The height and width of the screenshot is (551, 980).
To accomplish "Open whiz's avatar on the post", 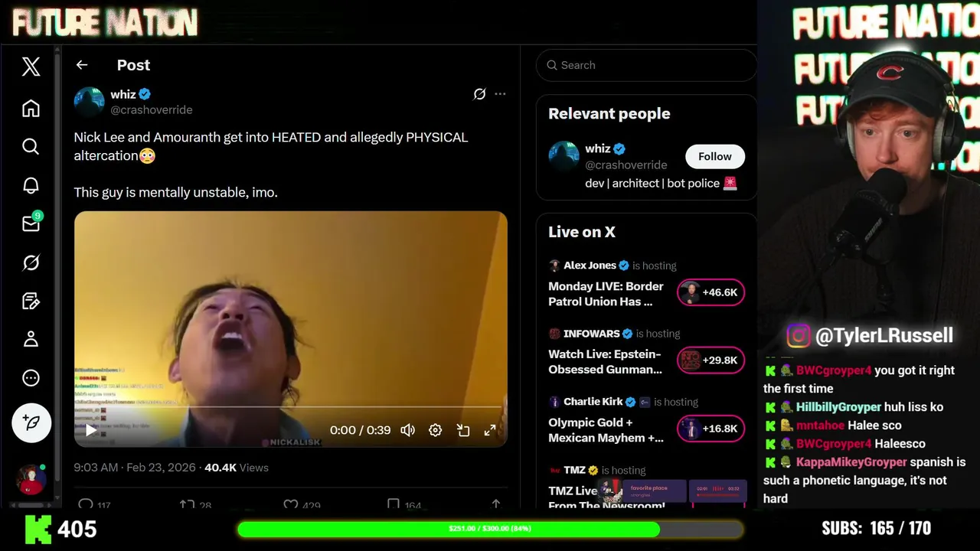I will [89, 102].
